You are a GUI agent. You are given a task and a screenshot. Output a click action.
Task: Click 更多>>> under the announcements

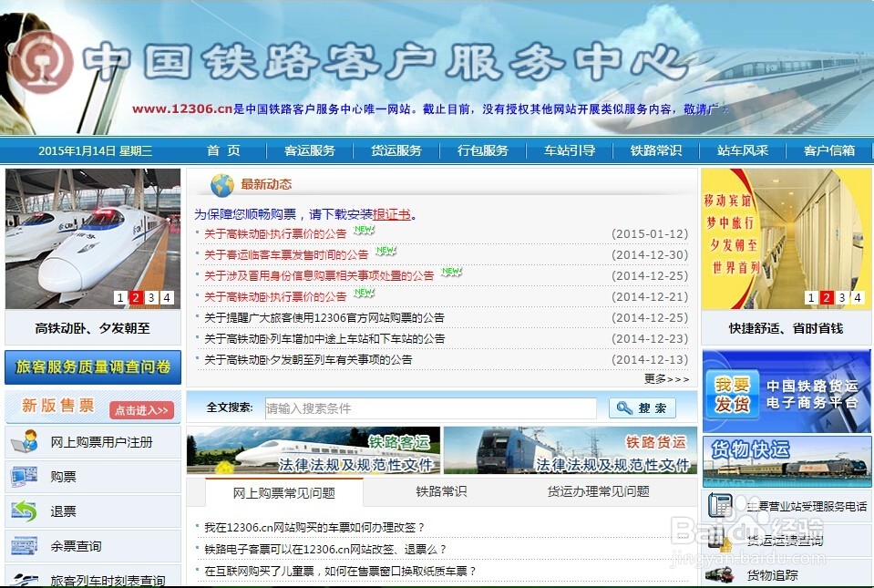666,379
